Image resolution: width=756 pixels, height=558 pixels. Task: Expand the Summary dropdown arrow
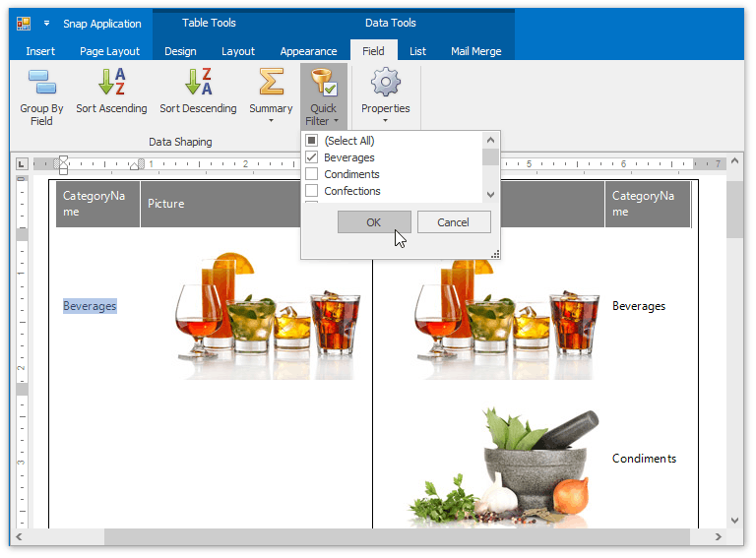[x=271, y=122]
